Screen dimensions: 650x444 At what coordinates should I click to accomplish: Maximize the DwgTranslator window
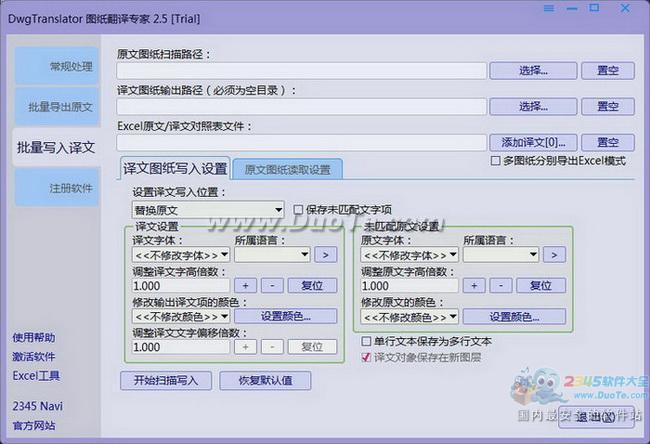[594, 8]
